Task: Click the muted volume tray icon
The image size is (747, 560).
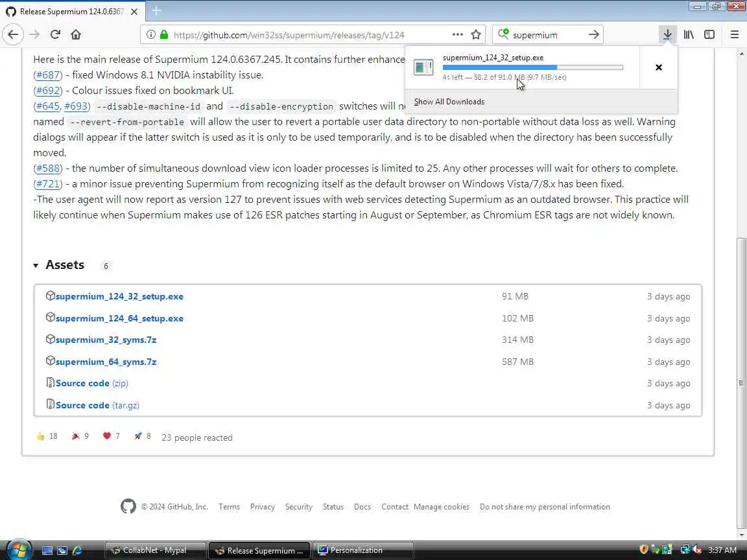Action: (697, 550)
